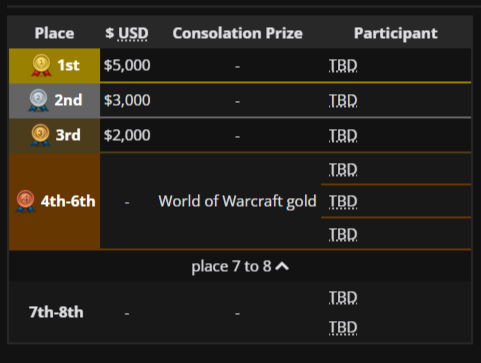The image size is (481, 363).
Task: Click the first TBD in 4th-6th group
Action: (x=343, y=170)
